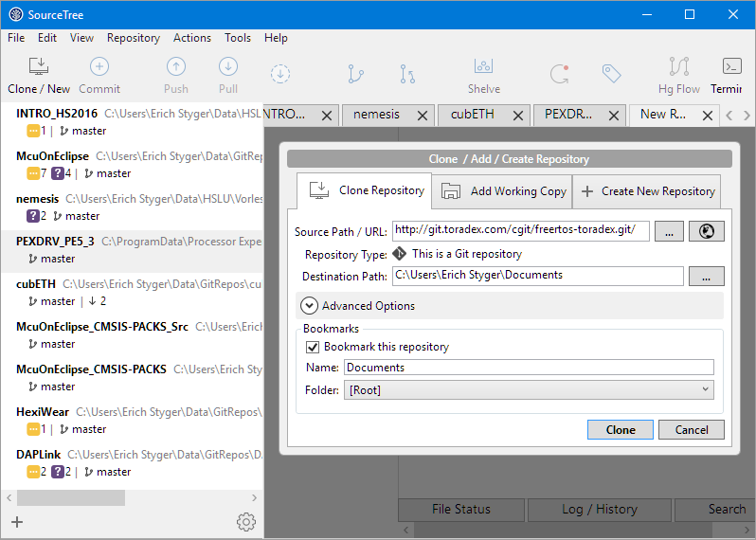Switch to the Add Working Copy tab
Viewport: 756px width, 540px height.
click(x=503, y=190)
